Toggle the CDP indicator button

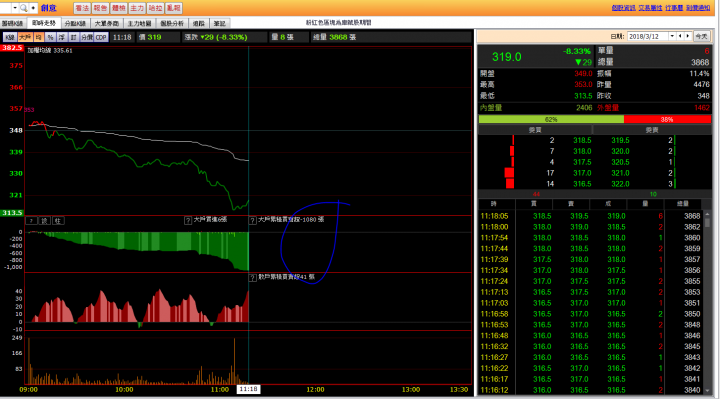click(101, 37)
